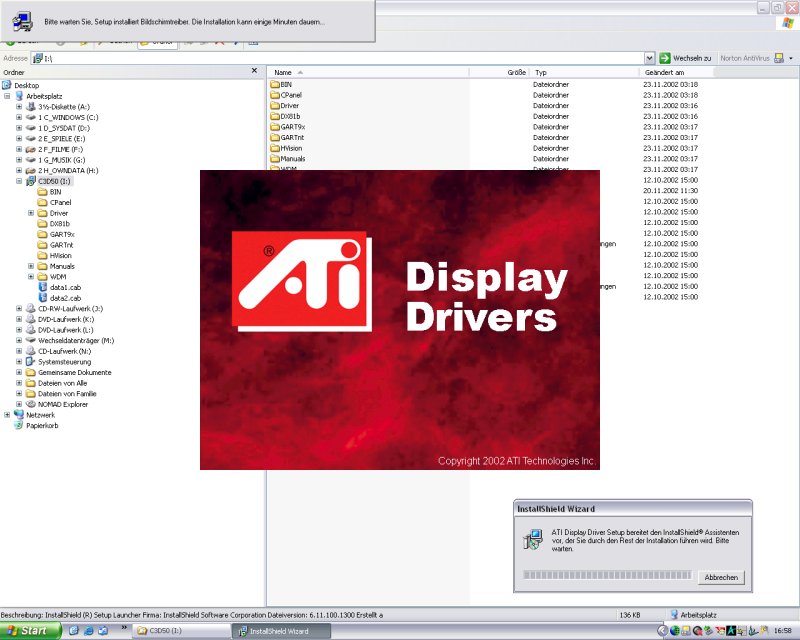Select the 1 G_MUSIK (G:) drive icon
The image size is (800, 640).
(31, 160)
